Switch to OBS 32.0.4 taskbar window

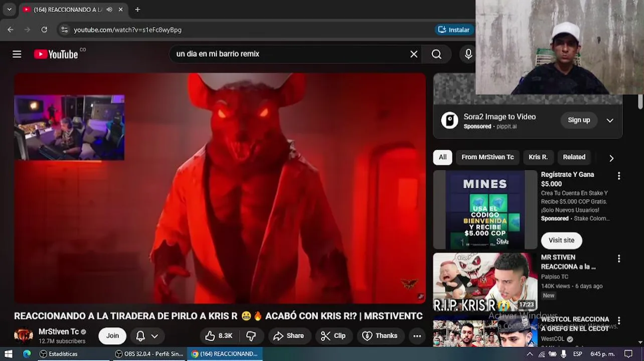pyautogui.click(x=149, y=354)
